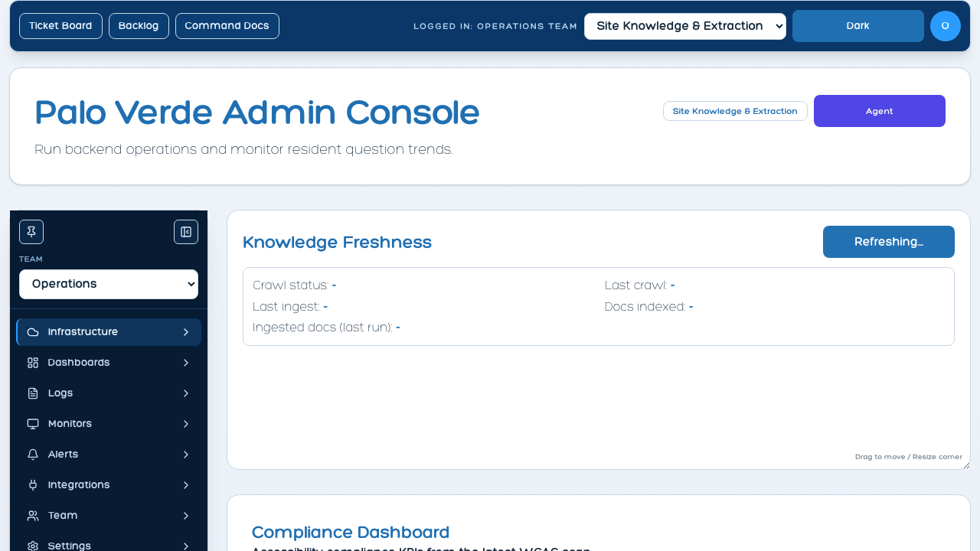Click the Team people icon

click(x=33, y=516)
